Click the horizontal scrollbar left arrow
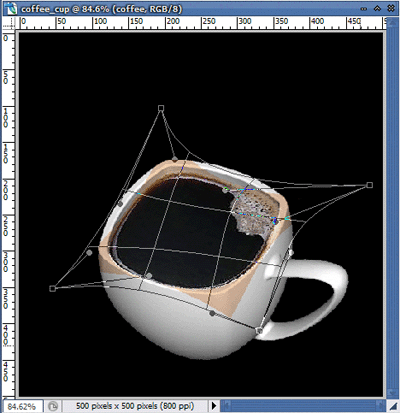 coord(226,406)
